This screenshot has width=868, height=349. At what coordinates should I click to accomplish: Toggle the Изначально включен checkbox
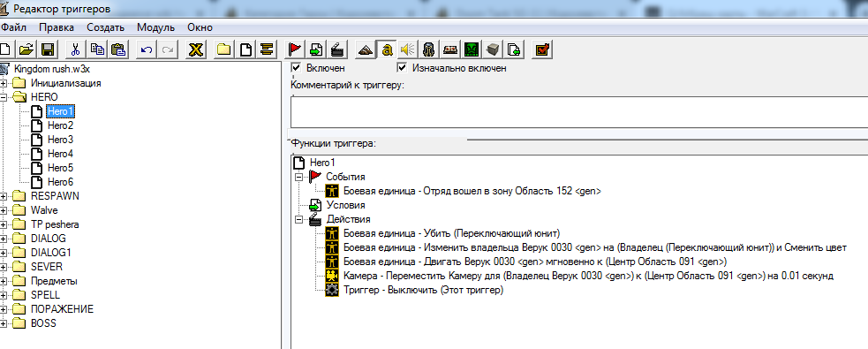tap(402, 67)
